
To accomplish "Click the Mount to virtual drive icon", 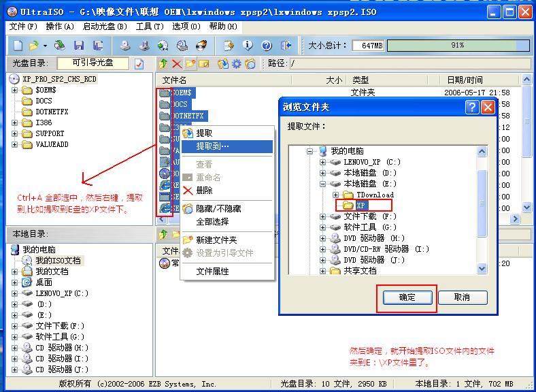I will point(182,45).
